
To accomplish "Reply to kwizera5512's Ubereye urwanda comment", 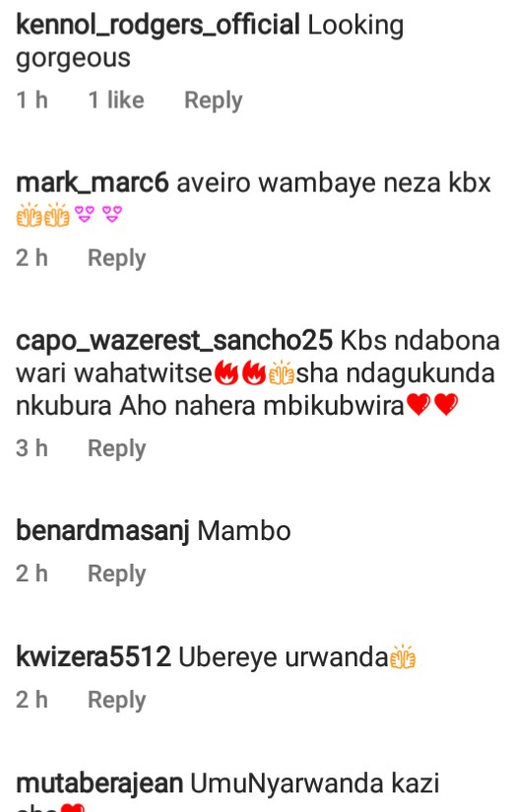I will [x=116, y=700].
